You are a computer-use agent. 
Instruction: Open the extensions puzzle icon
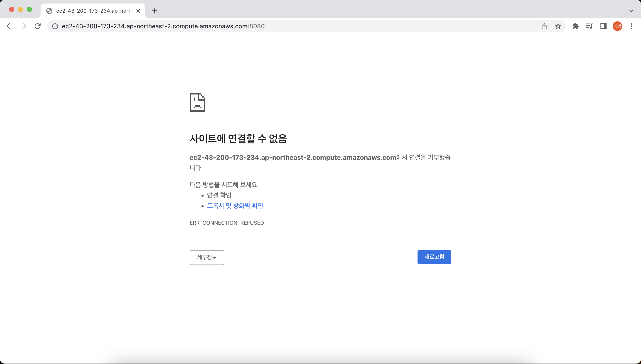click(x=575, y=26)
